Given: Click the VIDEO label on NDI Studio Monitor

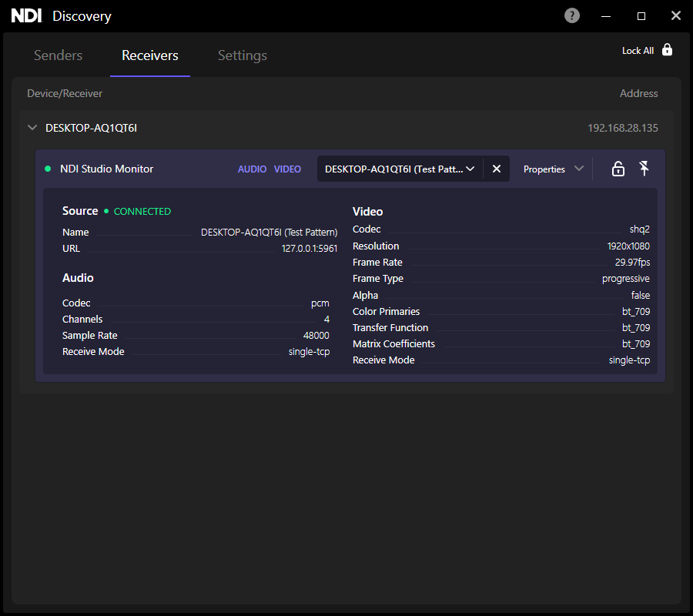Looking at the screenshot, I should [287, 169].
